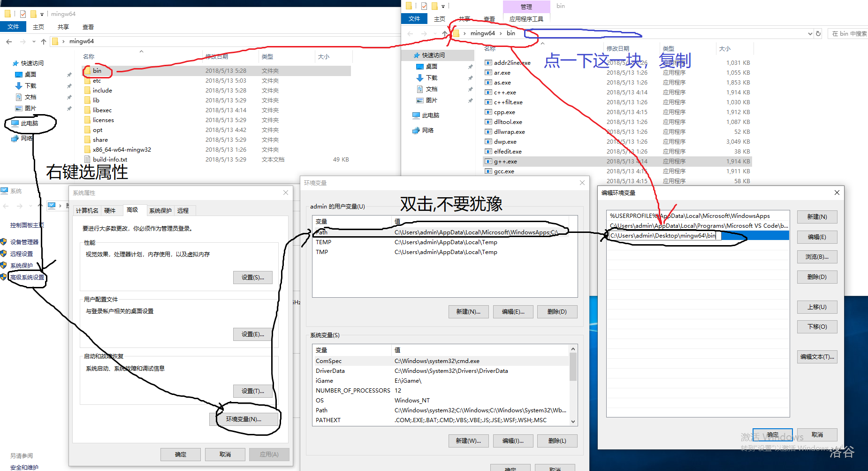Select gcc.exe application file
868x471 pixels.
[504, 171]
